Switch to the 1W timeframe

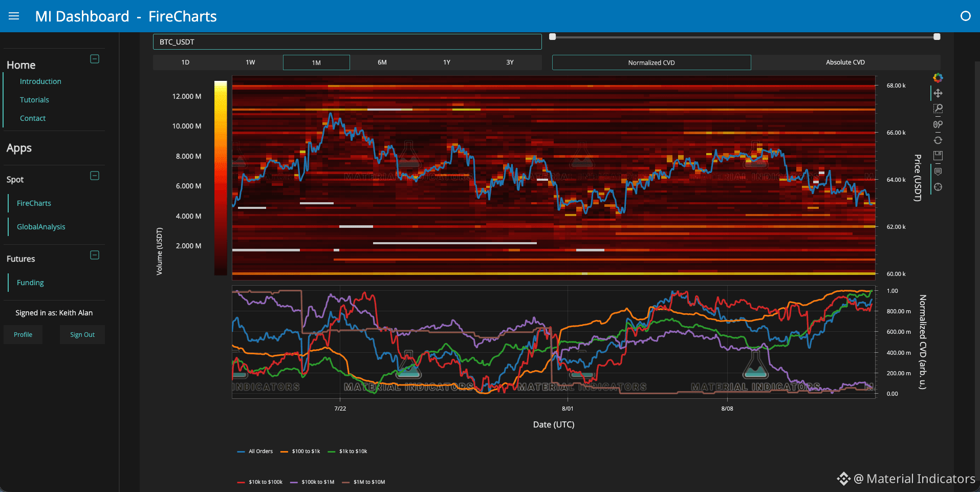250,62
